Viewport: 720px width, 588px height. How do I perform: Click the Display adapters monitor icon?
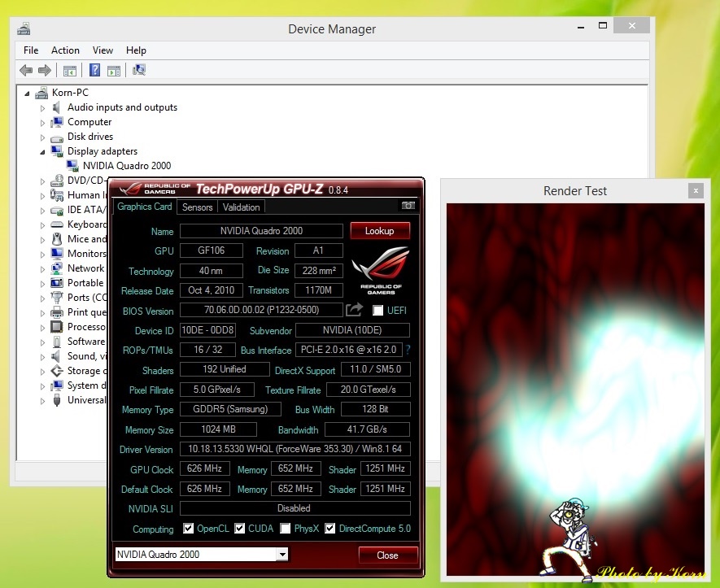[57, 151]
